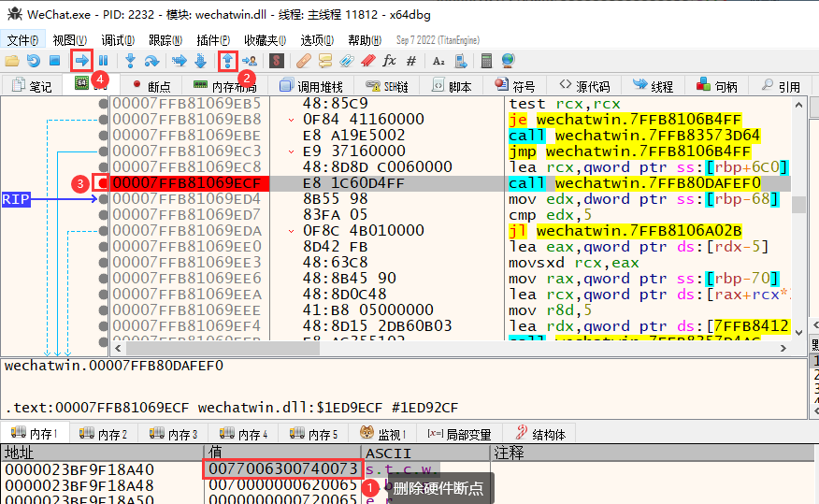Pause execution with the pause icon
Image resolution: width=819 pixels, height=504 pixels.
click(x=104, y=61)
